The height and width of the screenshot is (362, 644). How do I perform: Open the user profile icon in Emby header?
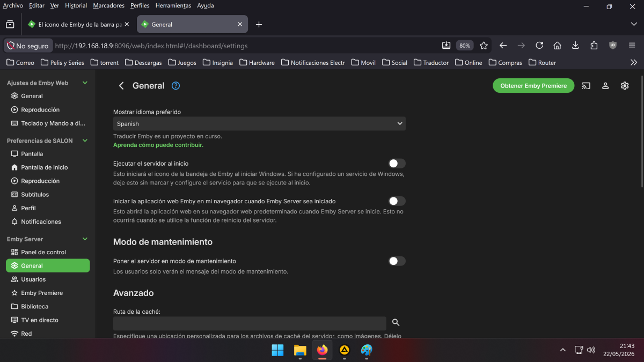click(x=605, y=86)
